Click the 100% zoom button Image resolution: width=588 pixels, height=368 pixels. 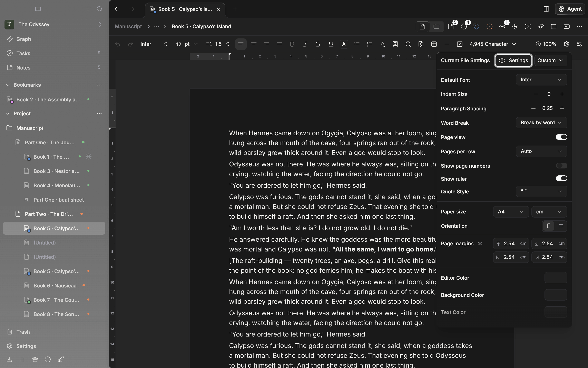546,44
